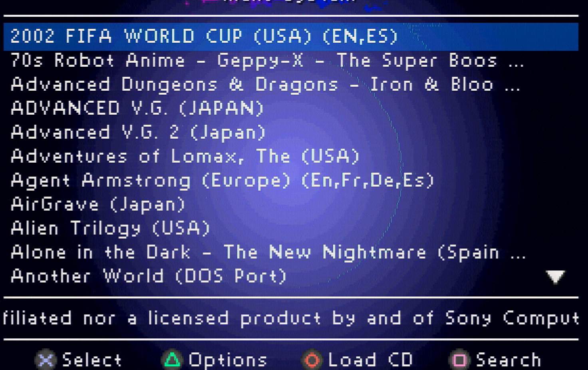Click the cross Select button icon
This screenshot has height=370, width=588.
(46, 360)
